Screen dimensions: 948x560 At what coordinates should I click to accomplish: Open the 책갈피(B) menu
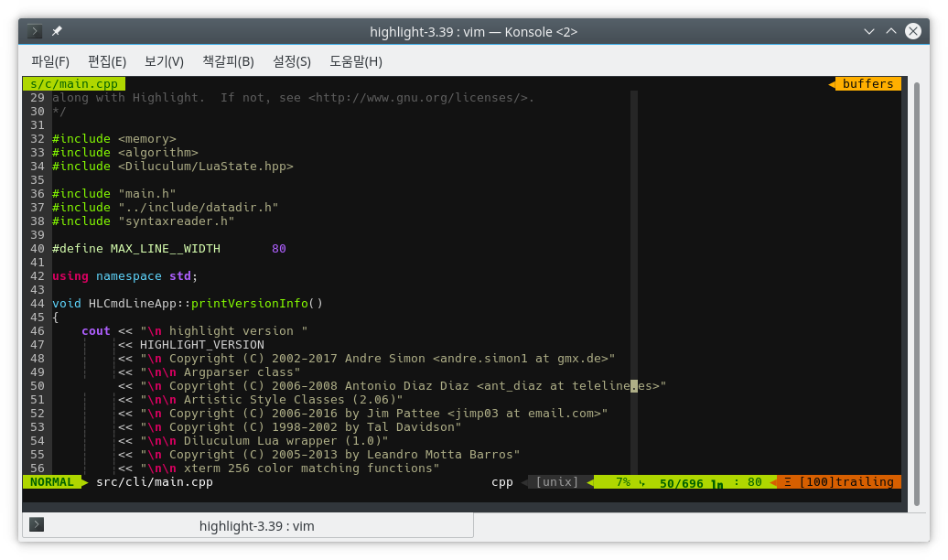[x=228, y=61]
